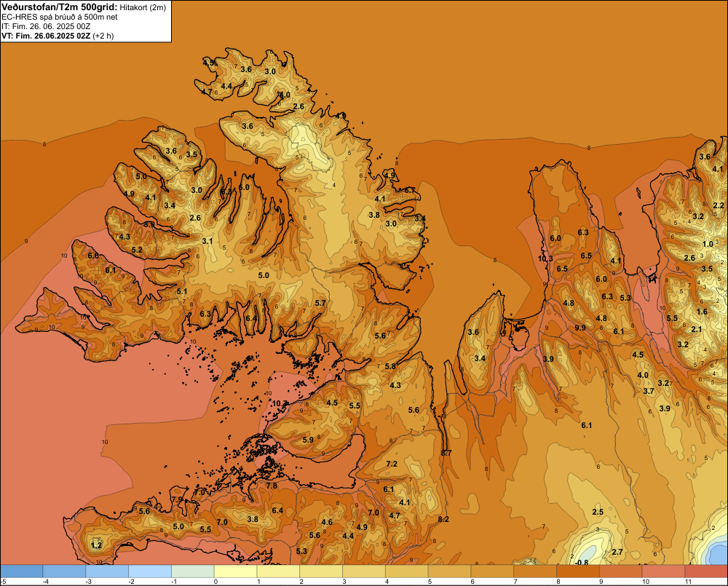The width and height of the screenshot is (728, 586).
Task: Select the legend color between 8 and 9
Action: [578, 571]
